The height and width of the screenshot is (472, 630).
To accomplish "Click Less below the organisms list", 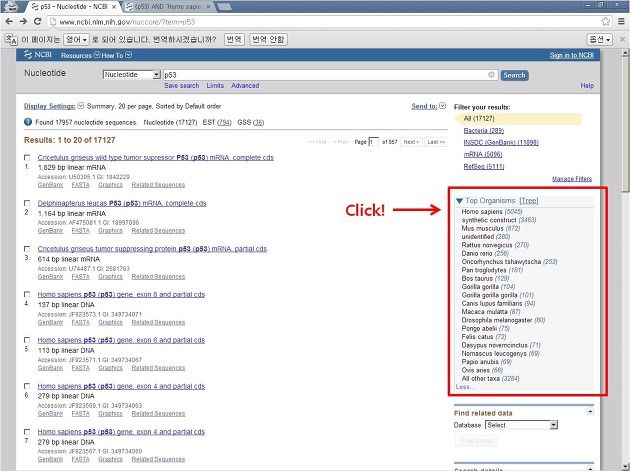I will 465,387.
